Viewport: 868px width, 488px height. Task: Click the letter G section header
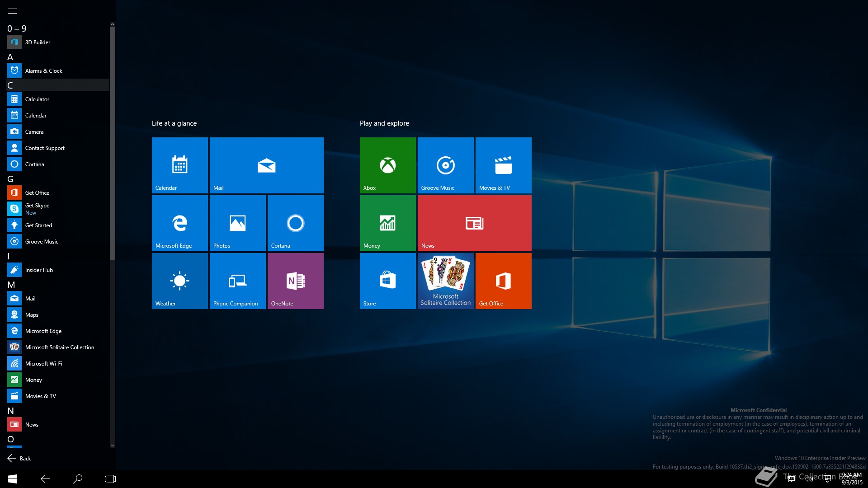[x=58, y=179]
